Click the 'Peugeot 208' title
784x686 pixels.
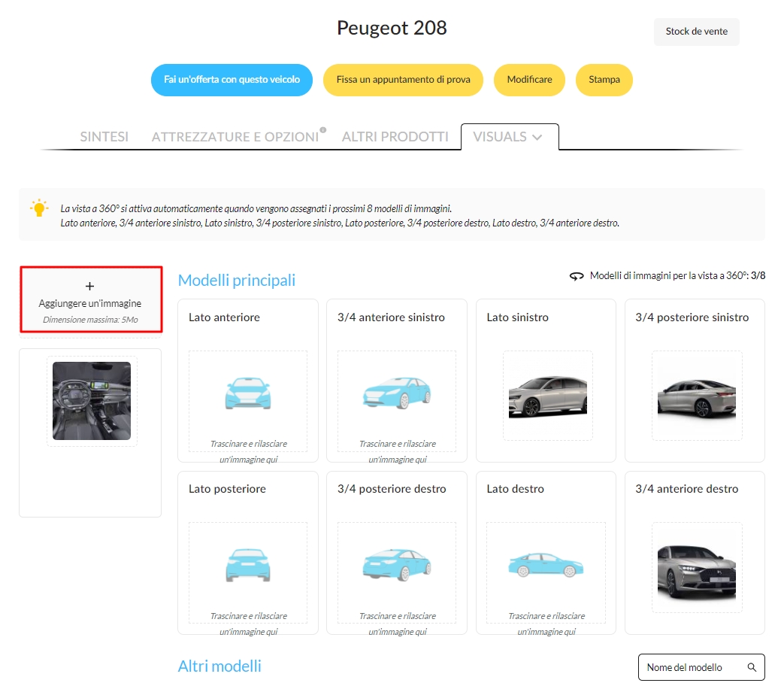(392, 28)
